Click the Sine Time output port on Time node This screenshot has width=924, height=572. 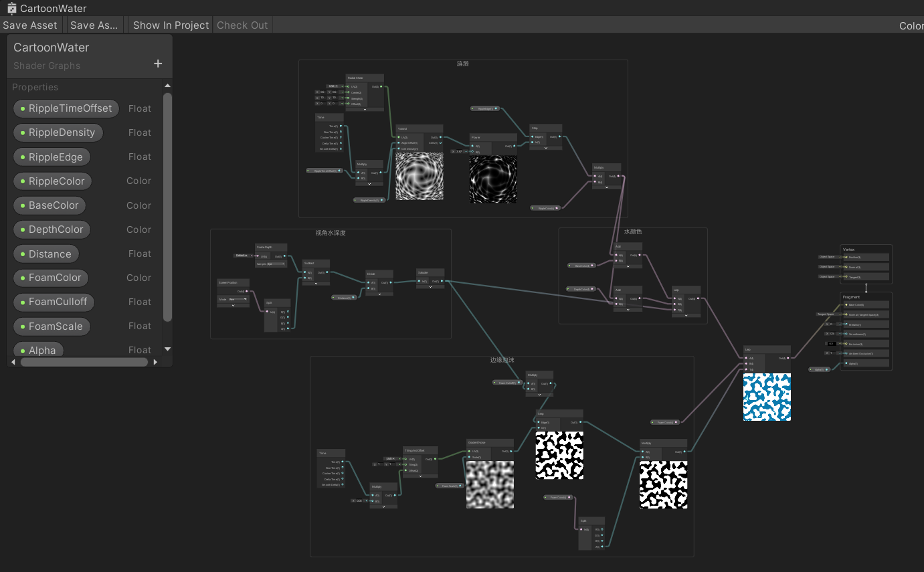pyautogui.click(x=341, y=131)
